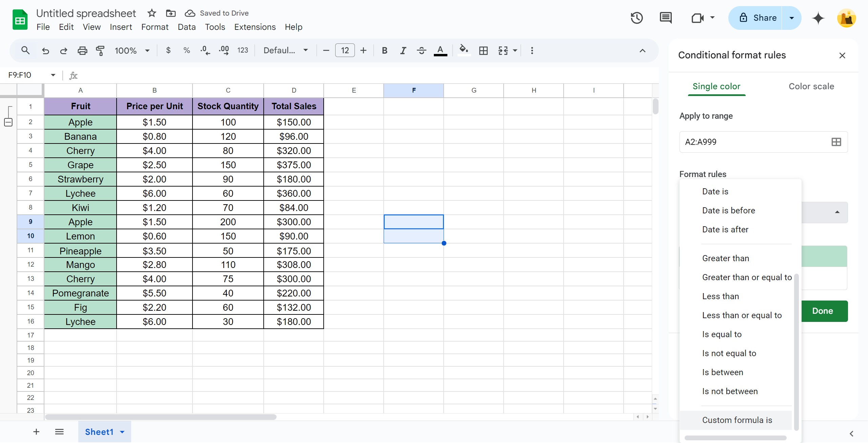The height and width of the screenshot is (443, 868).
Task: Open the fill color picker
Action: point(464,51)
